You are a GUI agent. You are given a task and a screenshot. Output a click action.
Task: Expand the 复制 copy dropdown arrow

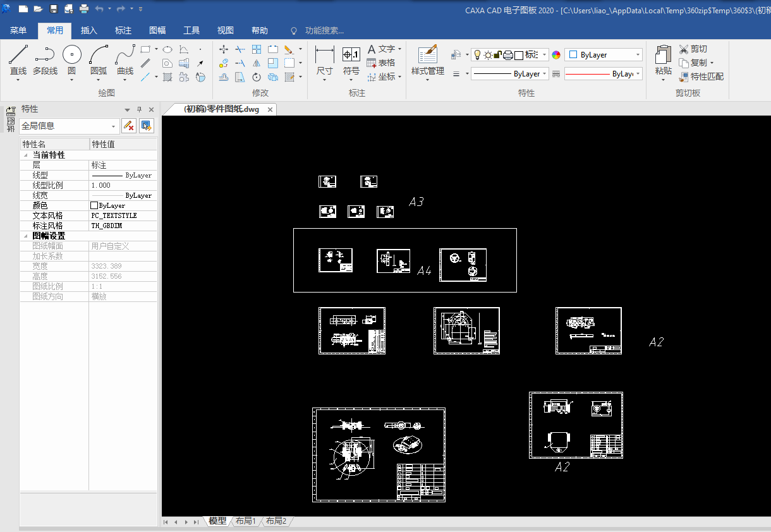pos(712,63)
